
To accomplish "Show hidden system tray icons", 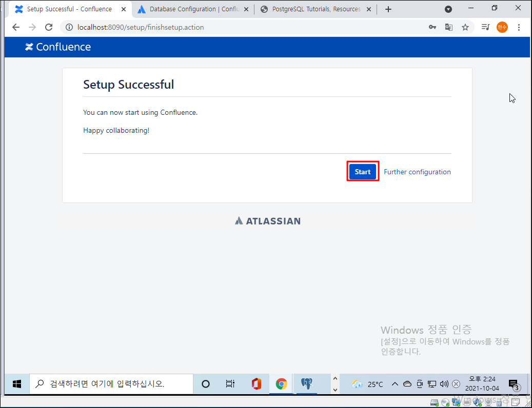I will coord(395,384).
